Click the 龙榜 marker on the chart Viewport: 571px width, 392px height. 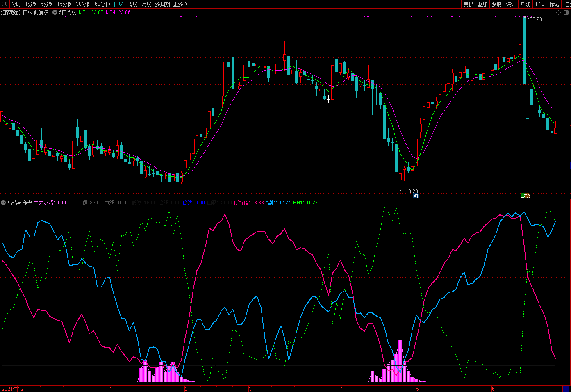coord(525,196)
